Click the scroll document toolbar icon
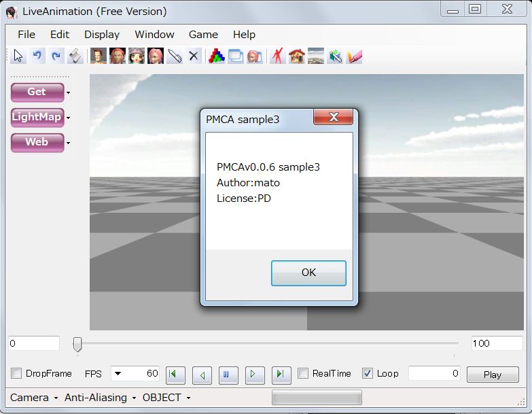The height and width of the screenshot is (414, 532). click(75, 56)
